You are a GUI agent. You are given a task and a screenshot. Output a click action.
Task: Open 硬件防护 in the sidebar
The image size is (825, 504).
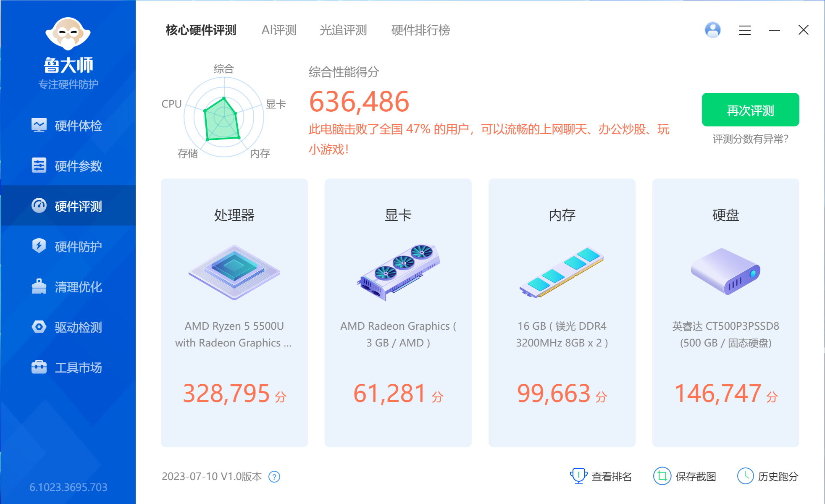coord(68,246)
